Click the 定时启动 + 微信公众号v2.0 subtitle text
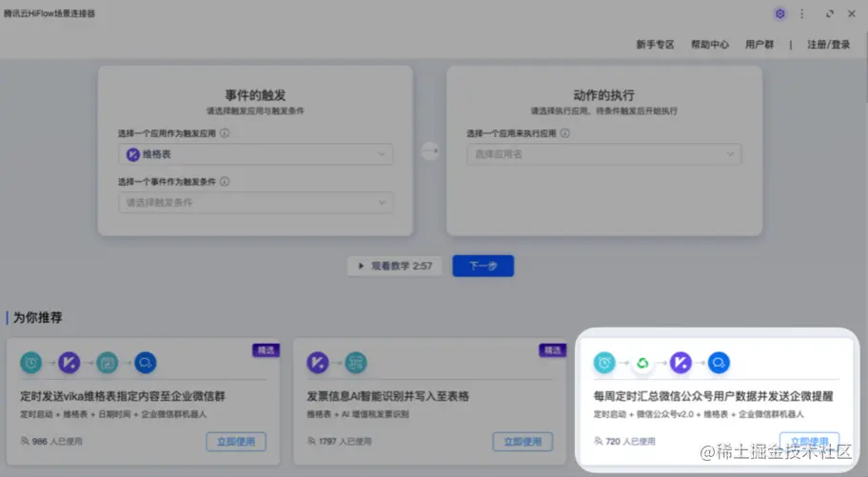 (699, 414)
